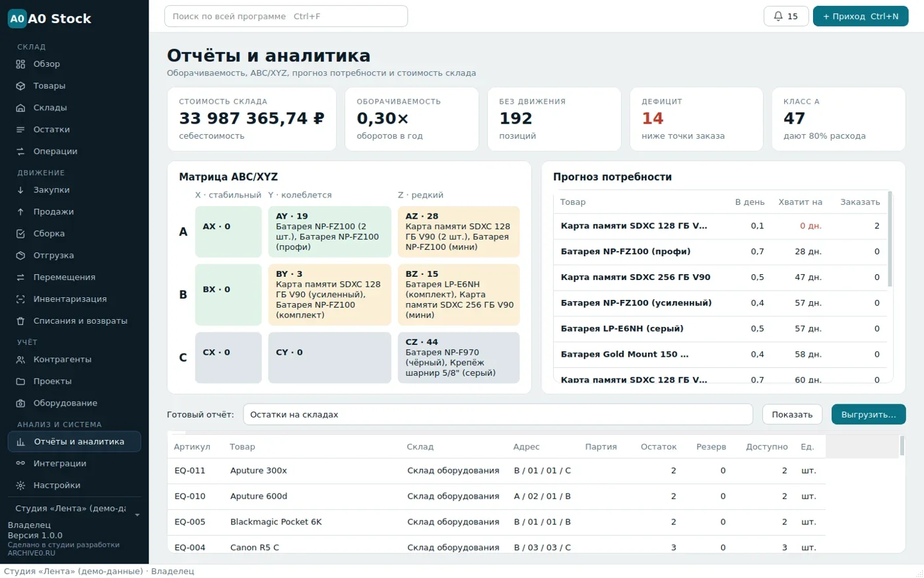
Task: Select the CZ · 44 matrix cell
Action: [459, 357]
